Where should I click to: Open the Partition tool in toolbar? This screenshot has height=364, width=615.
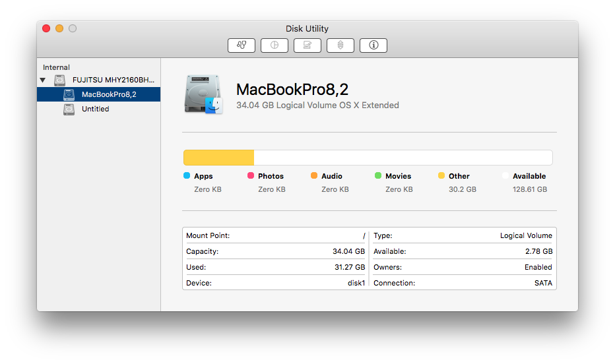click(274, 45)
